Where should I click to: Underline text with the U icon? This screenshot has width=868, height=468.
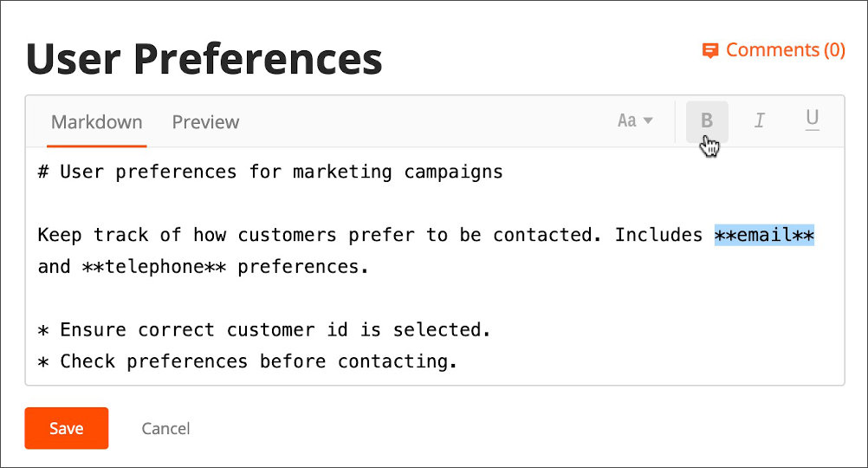click(812, 120)
